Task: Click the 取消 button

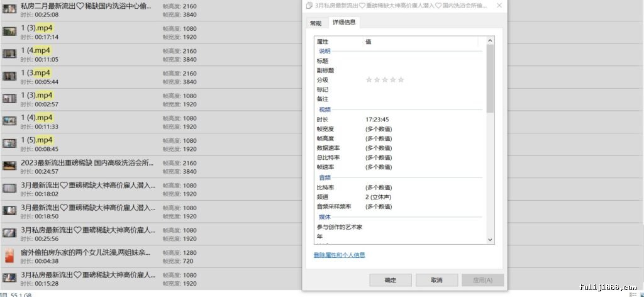Action: pos(436,280)
